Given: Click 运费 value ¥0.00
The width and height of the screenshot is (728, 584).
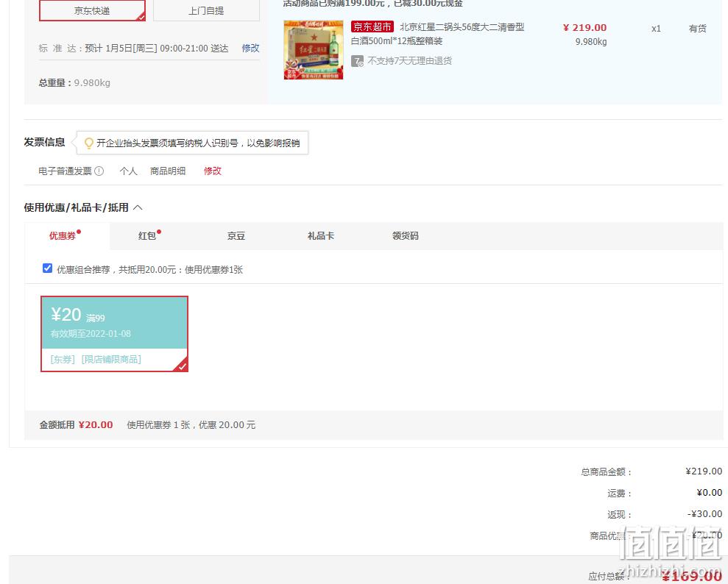Looking at the screenshot, I should tap(710, 493).
